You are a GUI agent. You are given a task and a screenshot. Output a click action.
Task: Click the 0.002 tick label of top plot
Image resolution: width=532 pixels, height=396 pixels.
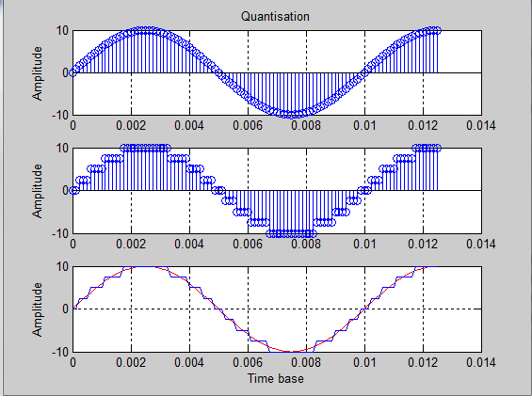pyautogui.click(x=131, y=126)
